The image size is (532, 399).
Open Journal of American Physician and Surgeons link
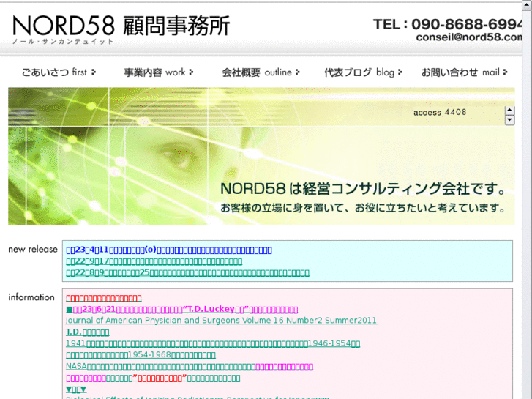pyautogui.click(x=222, y=320)
